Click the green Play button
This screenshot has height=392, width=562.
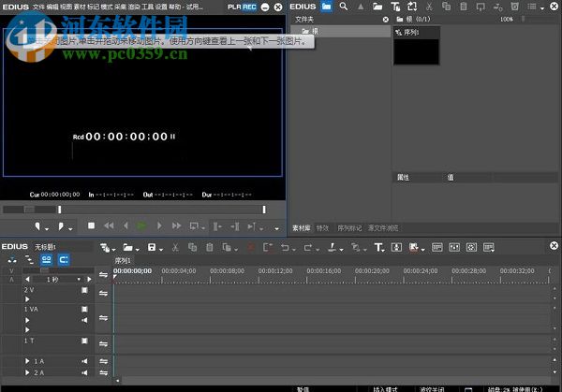141,225
